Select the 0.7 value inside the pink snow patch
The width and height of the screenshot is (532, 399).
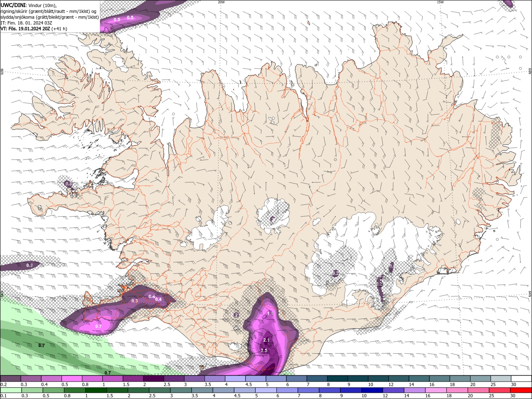(99, 326)
